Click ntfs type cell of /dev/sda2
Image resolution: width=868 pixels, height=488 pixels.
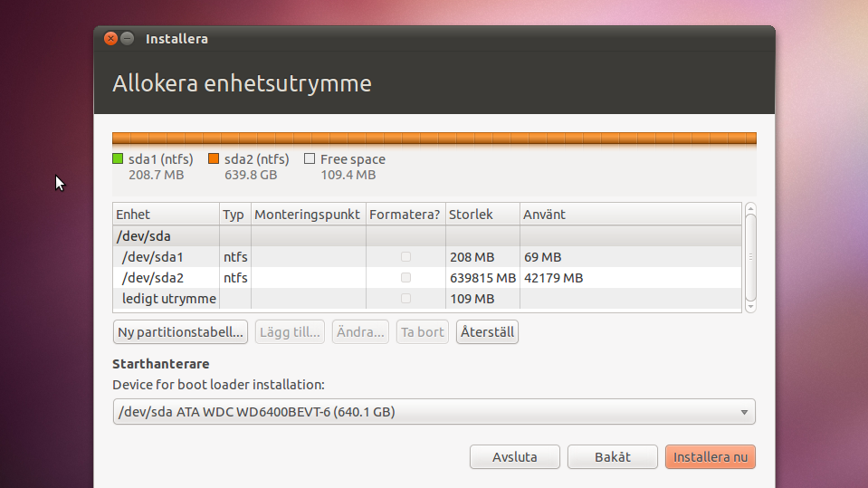click(235, 278)
